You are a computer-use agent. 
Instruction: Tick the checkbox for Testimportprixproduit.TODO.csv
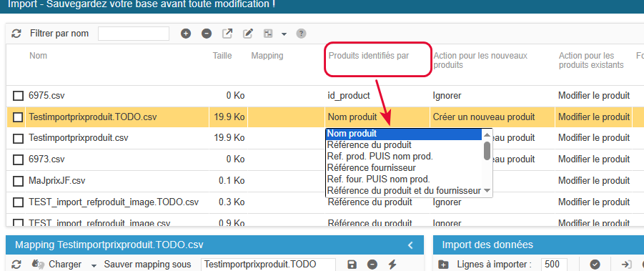click(18, 117)
